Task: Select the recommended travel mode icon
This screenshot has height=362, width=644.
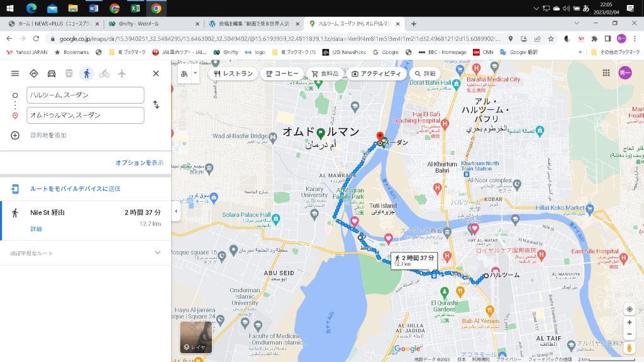Action: (34, 74)
